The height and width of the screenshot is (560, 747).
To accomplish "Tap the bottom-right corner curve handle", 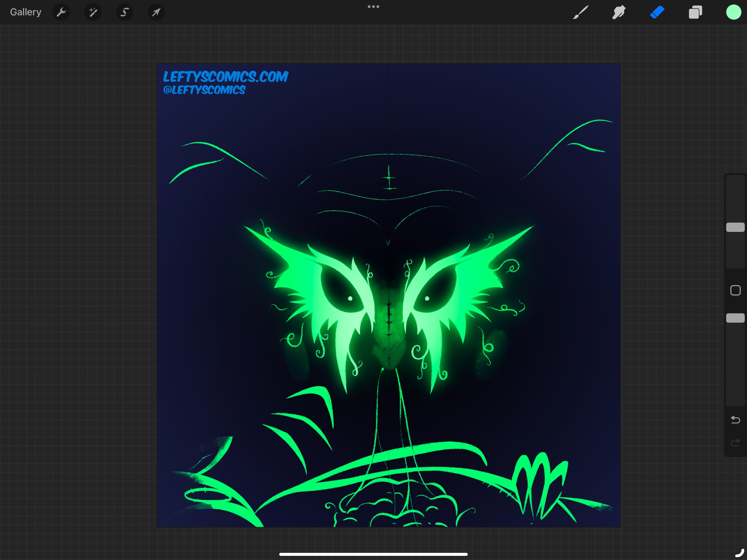I will coord(739,553).
